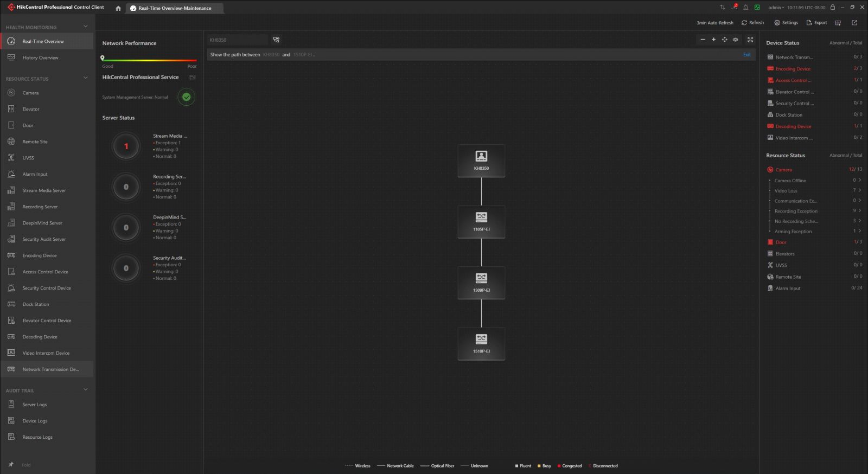This screenshot has width=868, height=474.
Task: Toggle the Fold sidebar pin
Action: 11,465
